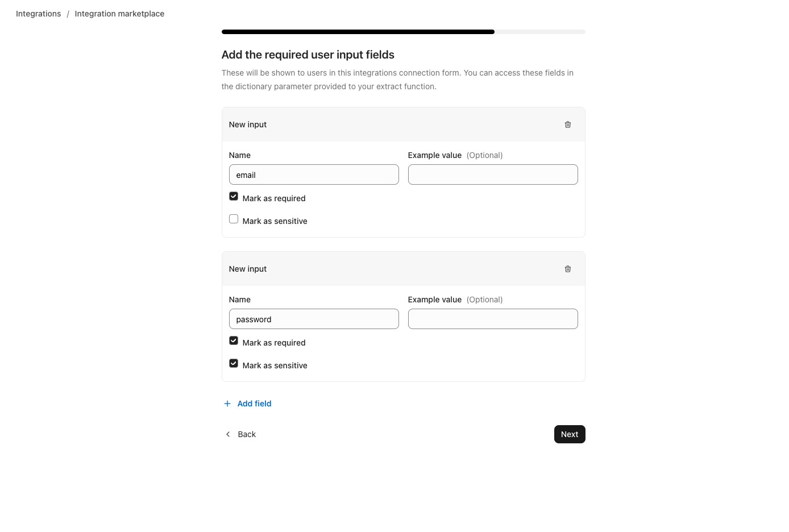Click the Add field link text
This screenshot has width=789, height=532.
pos(254,404)
